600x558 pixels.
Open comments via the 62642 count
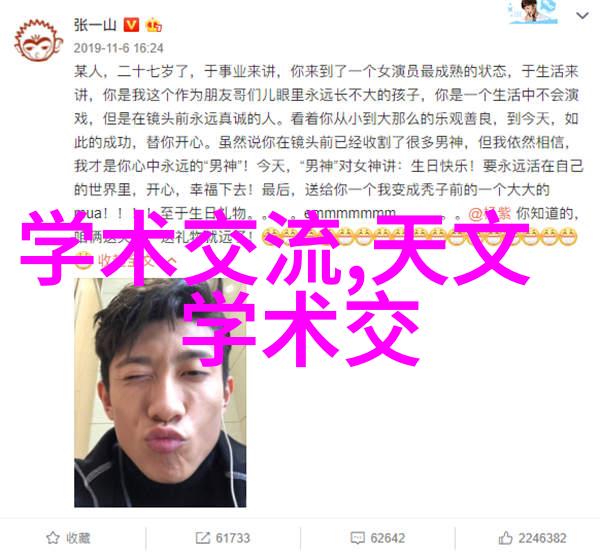point(388,538)
